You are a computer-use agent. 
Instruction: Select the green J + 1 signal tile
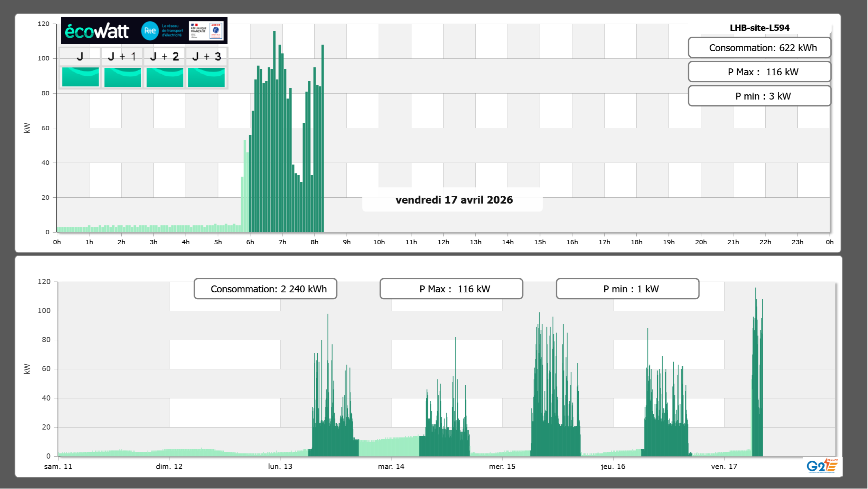[122, 77]
